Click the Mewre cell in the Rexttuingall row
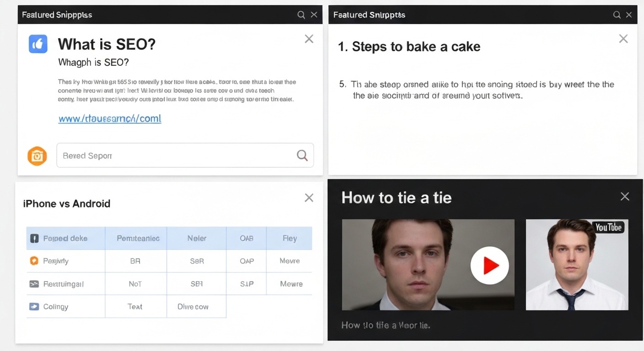The image size is (644, 351). (291, 284)
